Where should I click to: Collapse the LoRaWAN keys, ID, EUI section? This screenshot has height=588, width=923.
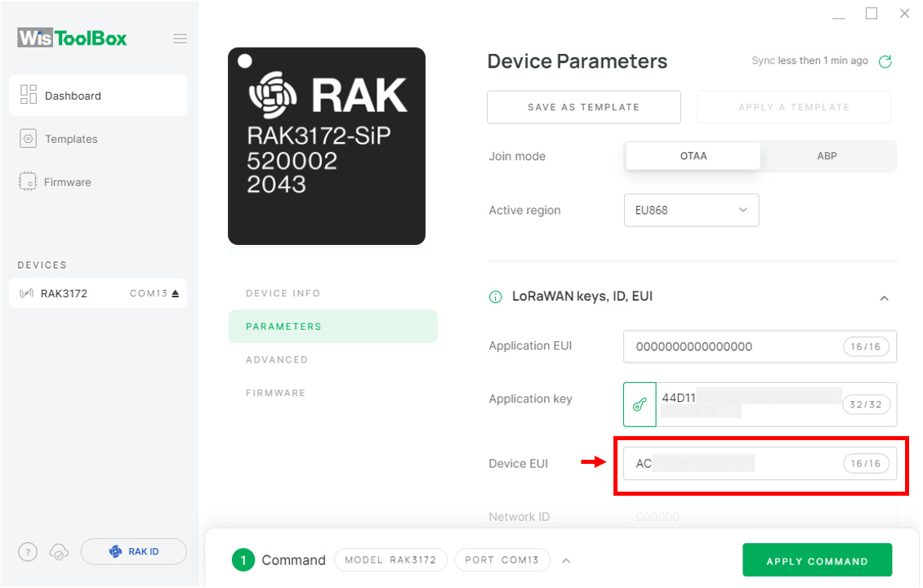coord(884,298)
